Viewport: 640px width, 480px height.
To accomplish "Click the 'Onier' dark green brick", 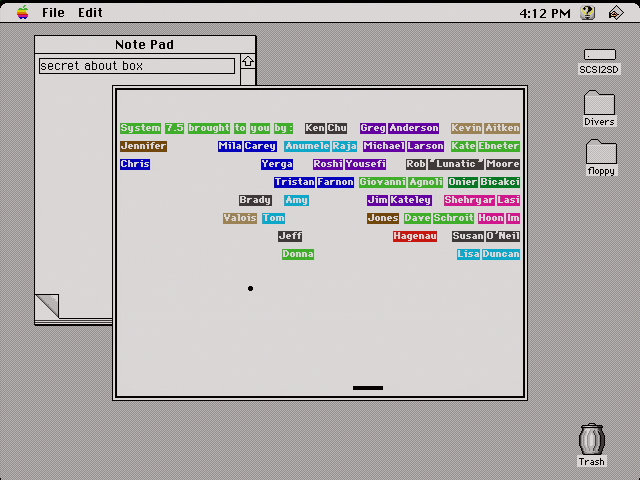I will (x=462, y=182).
